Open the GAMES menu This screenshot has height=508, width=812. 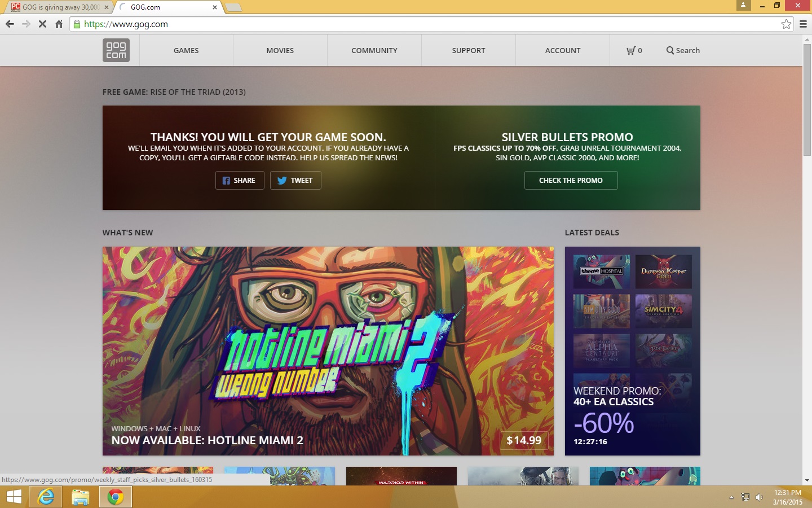click(x=186, y=50)
